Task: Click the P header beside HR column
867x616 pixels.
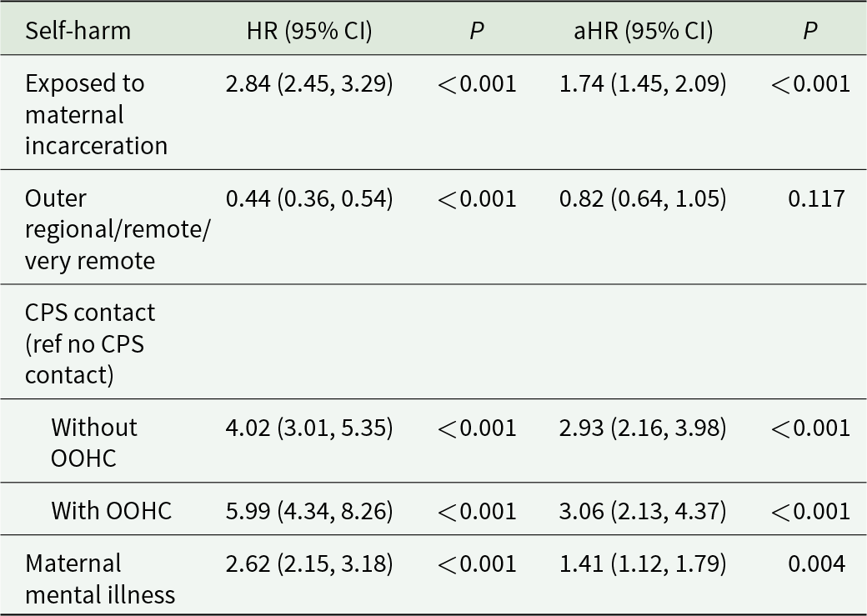Action: [x=476, y=31]
